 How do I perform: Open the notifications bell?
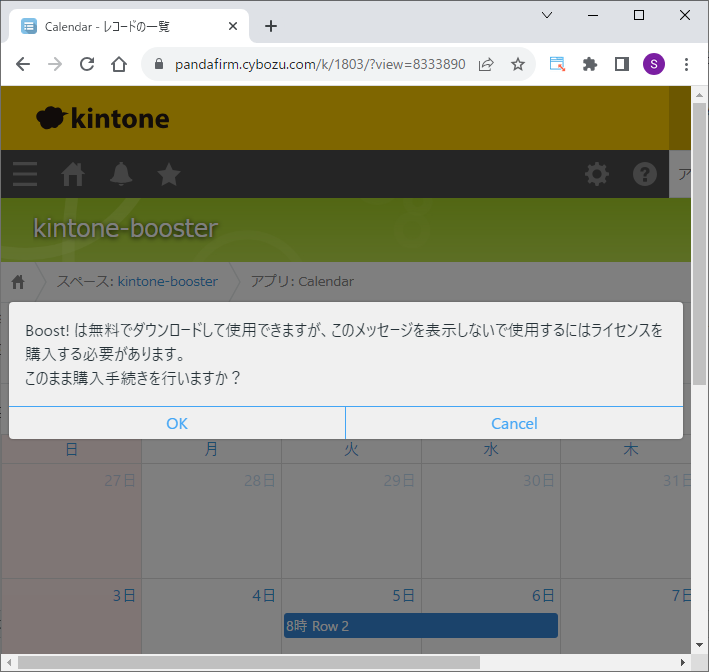(121, 174)
